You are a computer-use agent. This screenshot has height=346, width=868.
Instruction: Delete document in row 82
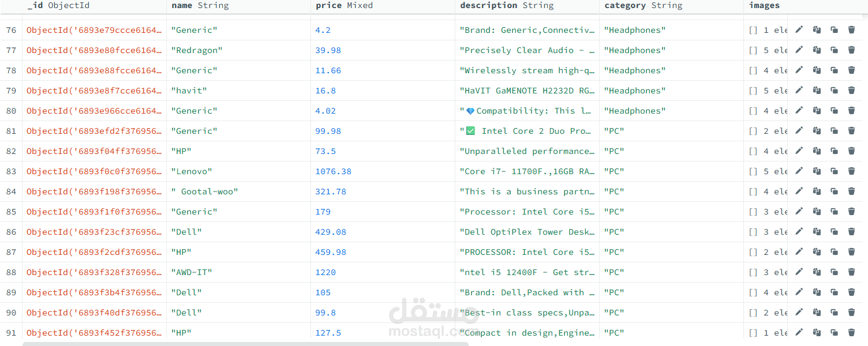[851, 151]
